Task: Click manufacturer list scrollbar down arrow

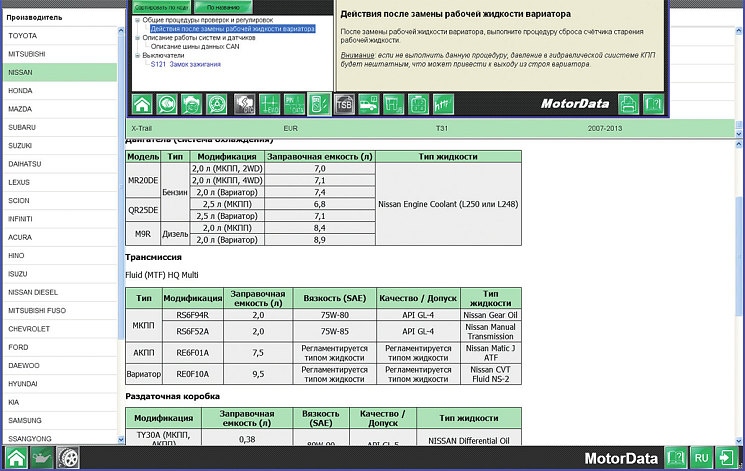Action: click(x=121, y=440)
